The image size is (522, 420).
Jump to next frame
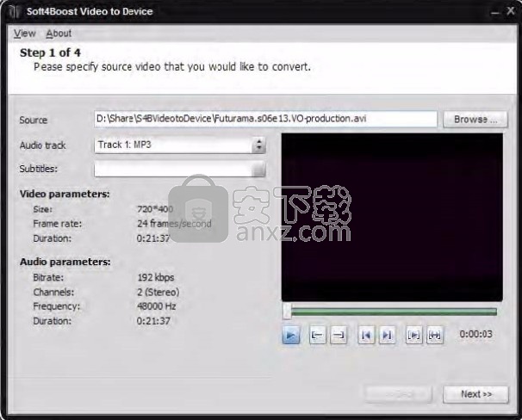pos(387,335)
